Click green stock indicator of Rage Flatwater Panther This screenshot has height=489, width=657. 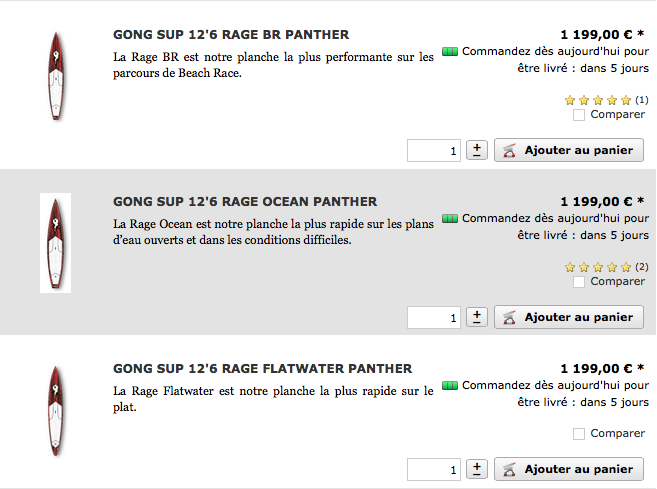450,386
